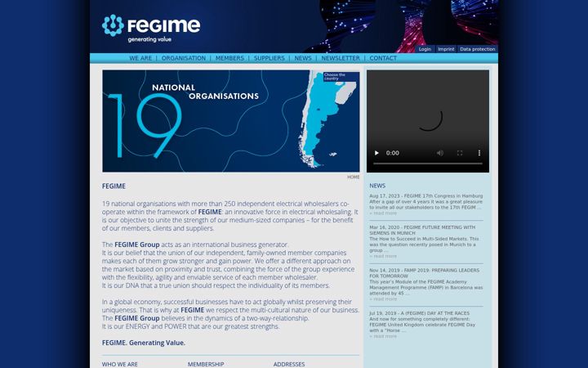This screenshot has width=588, height=368.
Task: Open the CONTACT page
Action: (383, 58)
